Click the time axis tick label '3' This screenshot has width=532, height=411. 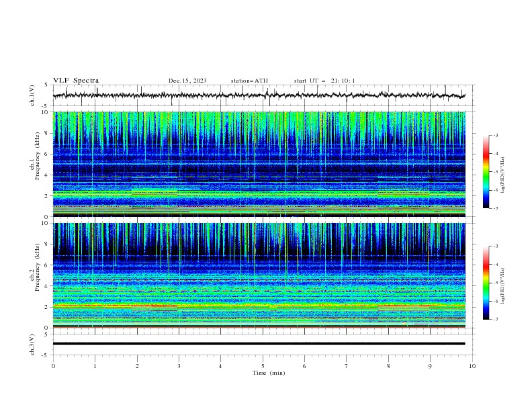pyautogui.click(x=179, y=366)
